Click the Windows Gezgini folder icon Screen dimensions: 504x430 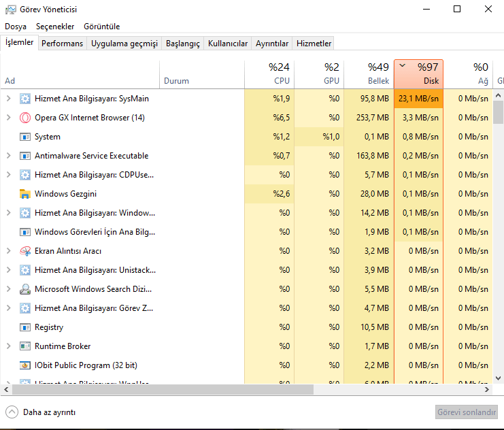pos(25,194)
